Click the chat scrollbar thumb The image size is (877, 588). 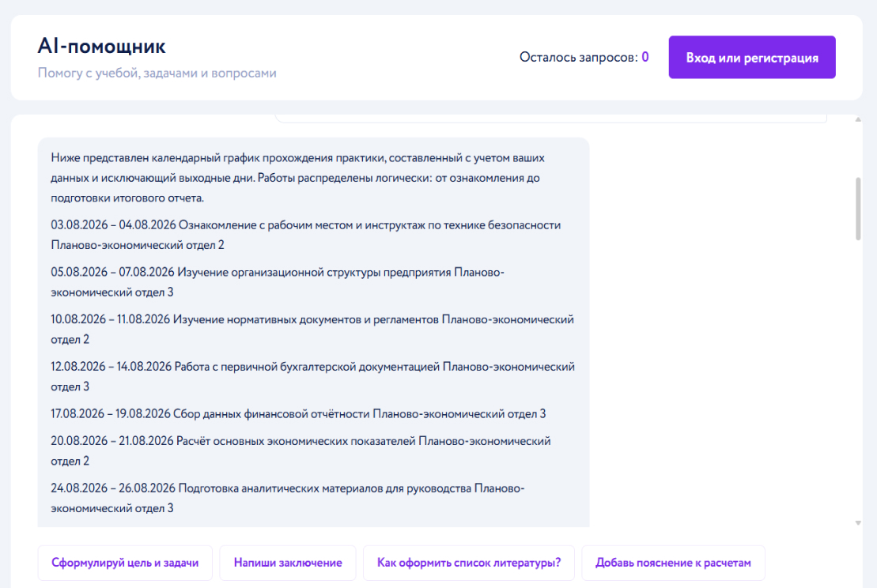click(x=858, y=209)
